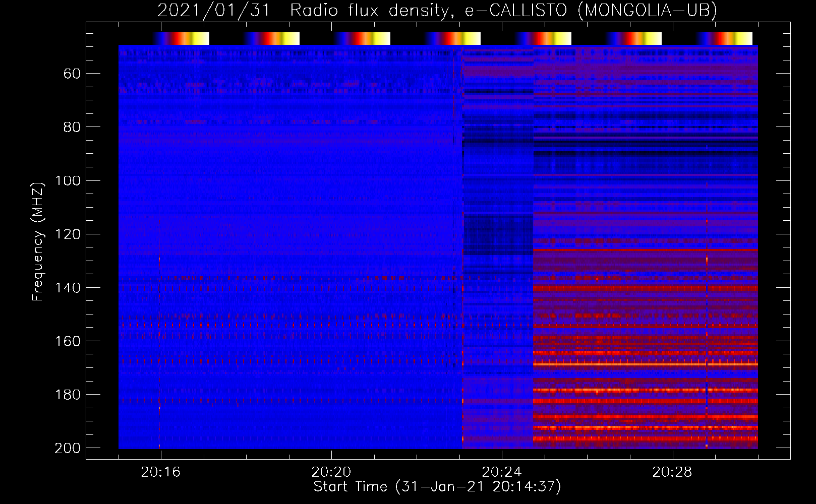816x504 pixels.
Task: Click the plot title mentioning e-CALLISTO (MONGOLIA-UB)
Action: pyautogui.click(x=437, y=11)
